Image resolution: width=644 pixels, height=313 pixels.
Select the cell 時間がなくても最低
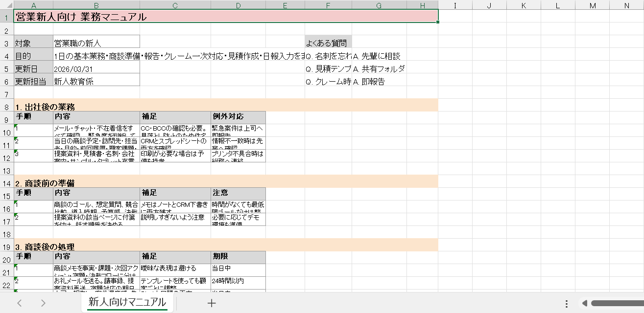[x=238, y=207]
